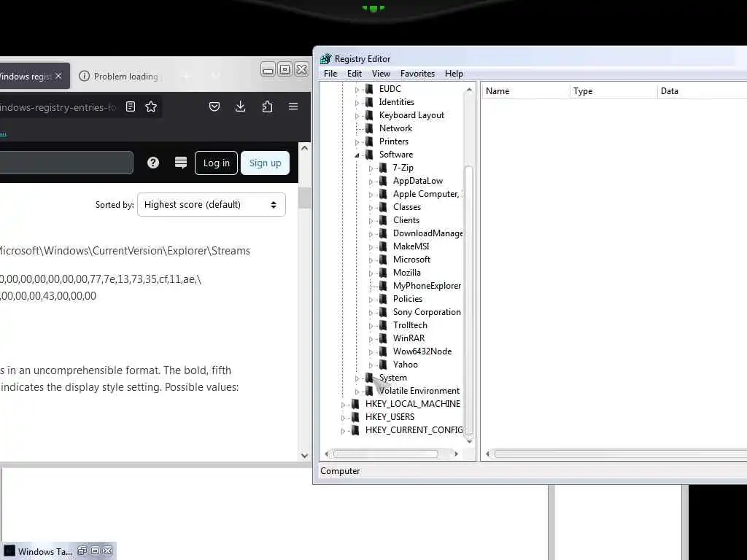Expand the HKEY_CURRENT_CONFIG hive

coord(343,430)
